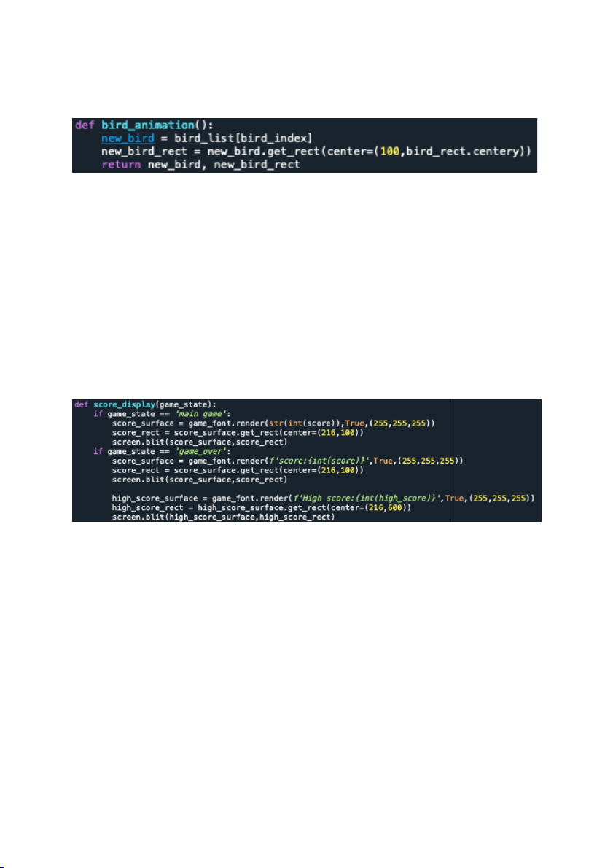This screenshot has width=613, height=868.
Task: Click bird_rect.centery in the first snippet
Action: (x=462, y=151)
